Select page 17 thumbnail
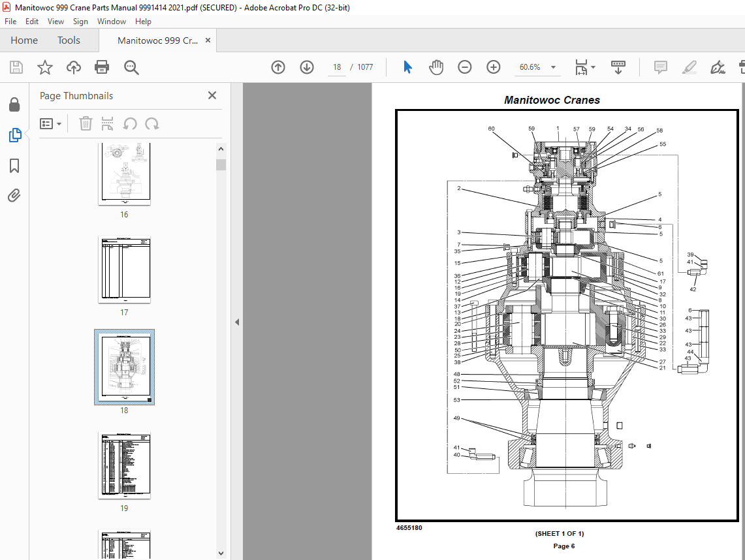This screenshot has height=560, width=745. 125,270
